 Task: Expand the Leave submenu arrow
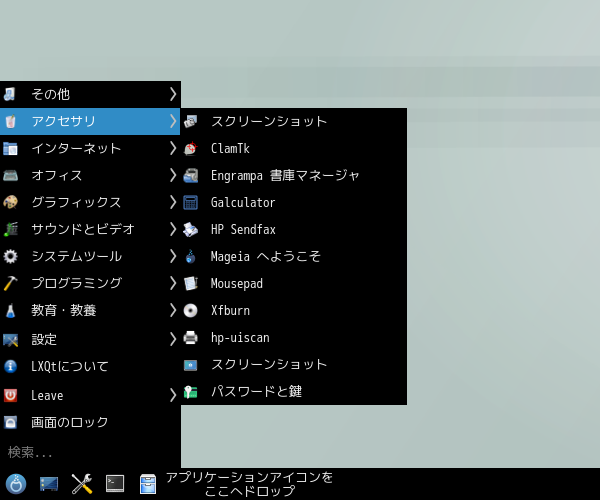[x=173, y=395]
